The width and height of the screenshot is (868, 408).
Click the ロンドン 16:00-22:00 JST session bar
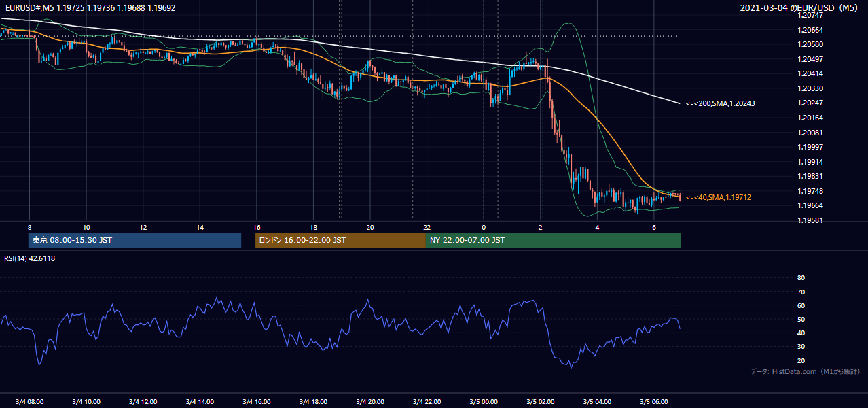340,240
